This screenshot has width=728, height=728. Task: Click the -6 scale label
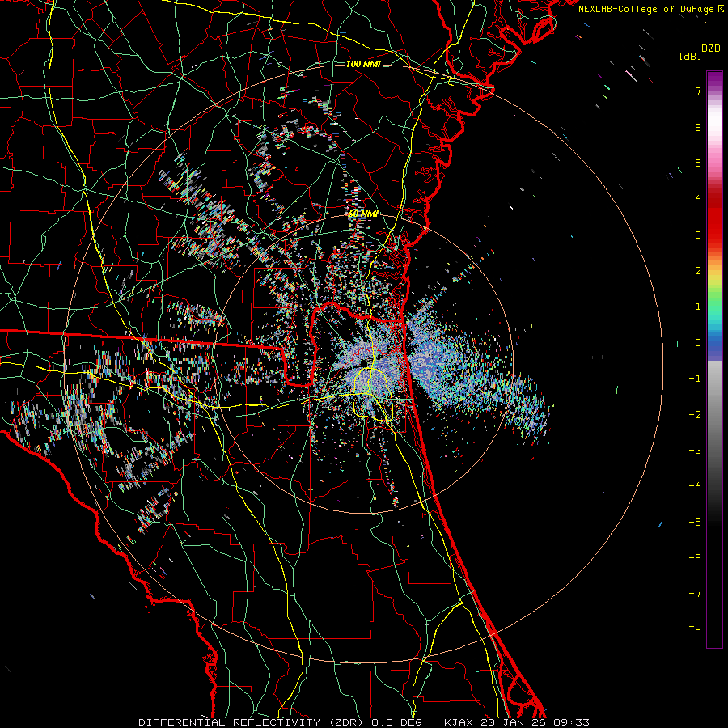click(x=695, y=558)
